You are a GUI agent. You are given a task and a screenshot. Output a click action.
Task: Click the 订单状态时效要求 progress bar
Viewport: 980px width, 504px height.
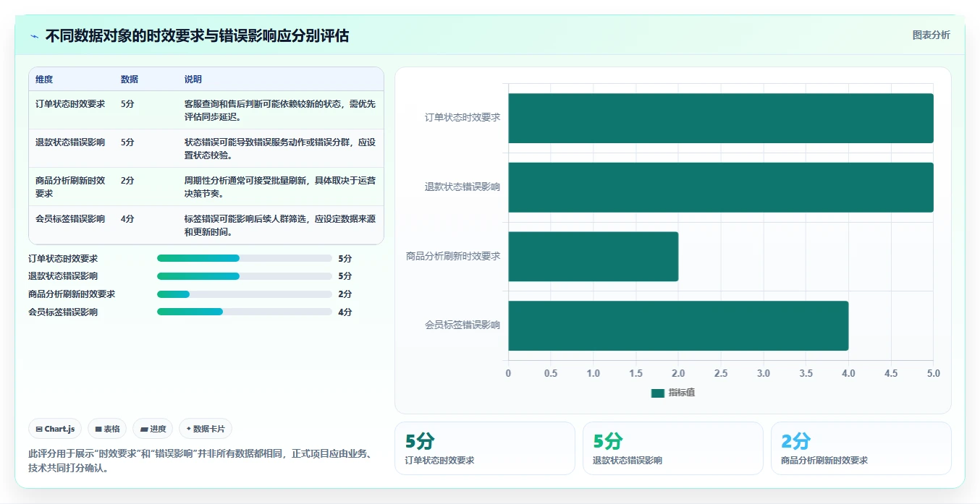pyautogui.click(x=245, y=258)
